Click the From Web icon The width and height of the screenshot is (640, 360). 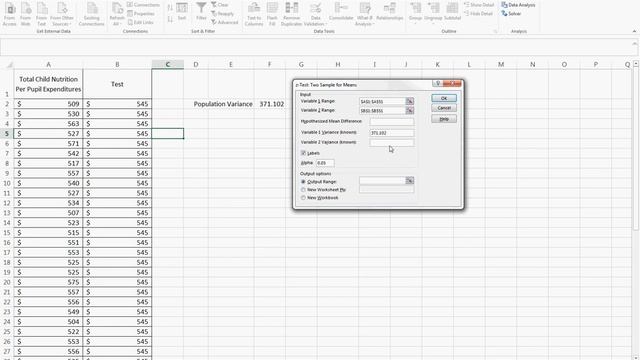tap(25, 14)
